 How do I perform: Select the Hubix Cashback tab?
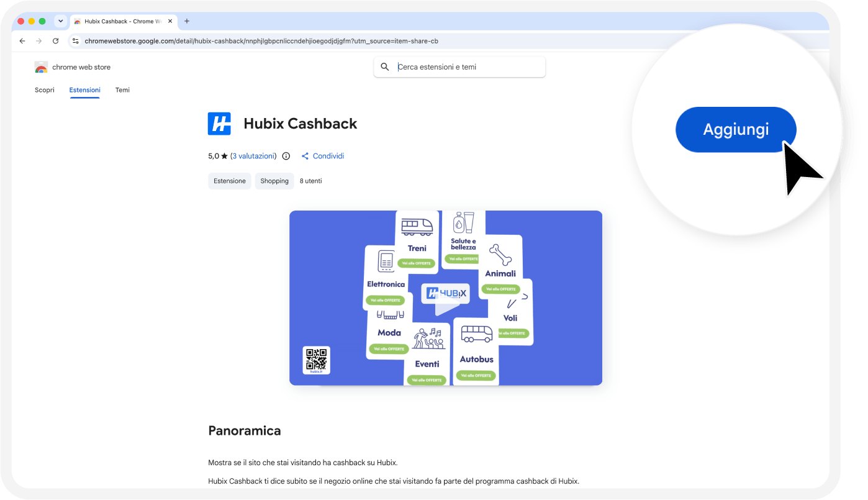tap(123, 21)
